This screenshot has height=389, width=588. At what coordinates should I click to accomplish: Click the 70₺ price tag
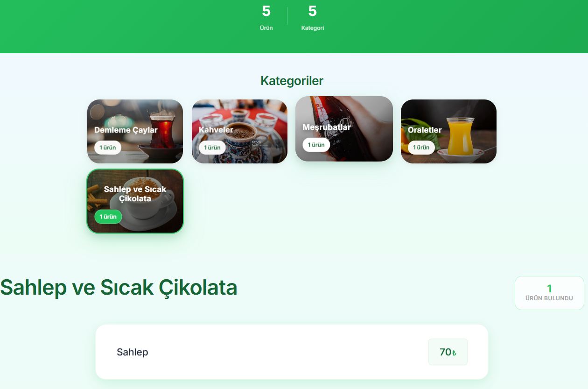[448, 352]
